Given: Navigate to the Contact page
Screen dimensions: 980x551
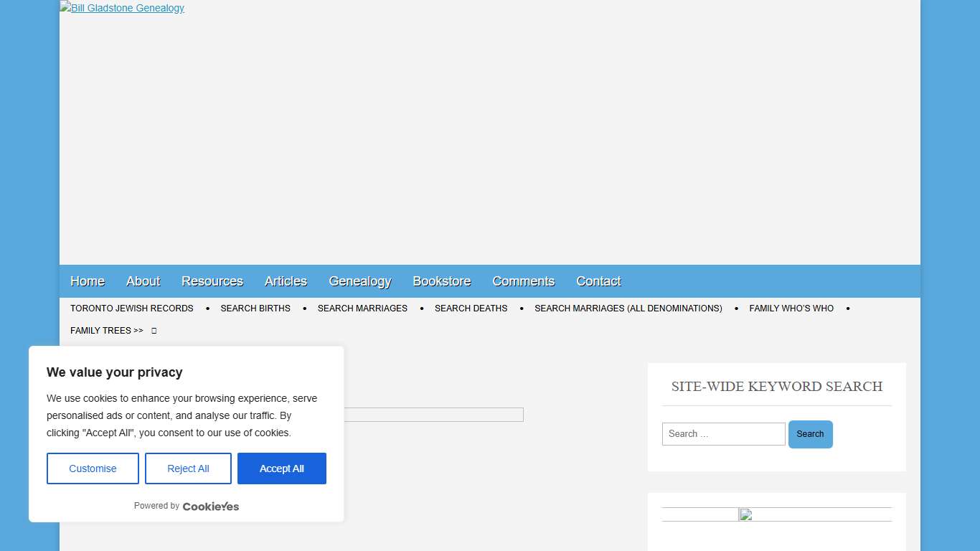Looking at the screenshot, I should click(598, 281).
